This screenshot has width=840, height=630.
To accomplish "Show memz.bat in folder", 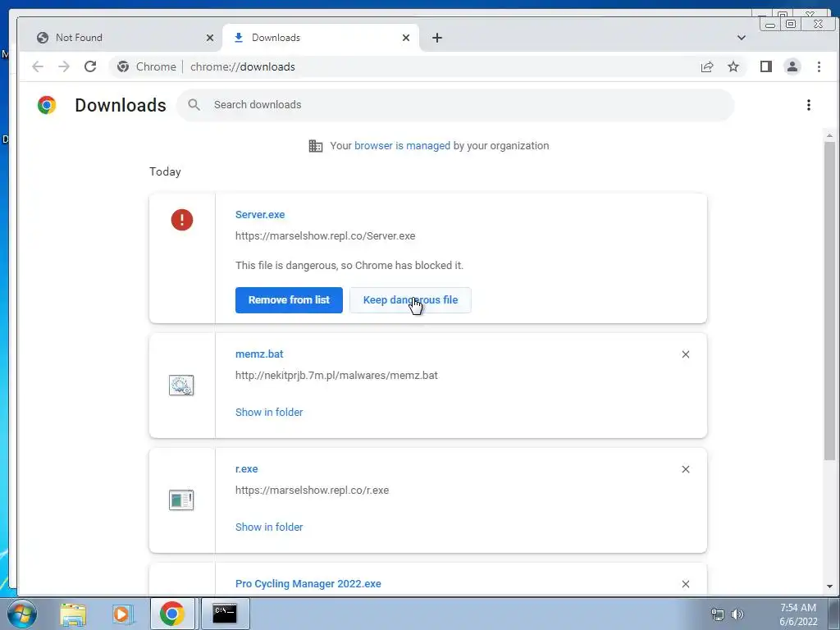I will pyautogui.click(x=269, y=412).
